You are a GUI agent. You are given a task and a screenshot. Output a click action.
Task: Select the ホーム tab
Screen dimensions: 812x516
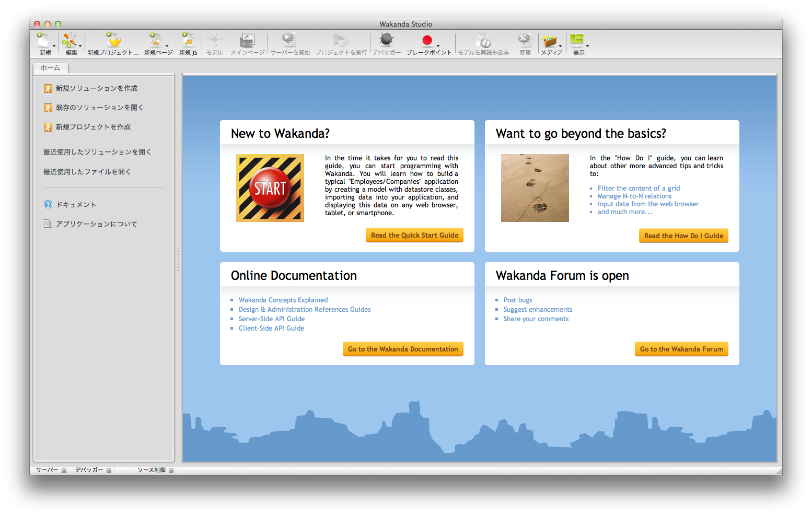[51, 68]
